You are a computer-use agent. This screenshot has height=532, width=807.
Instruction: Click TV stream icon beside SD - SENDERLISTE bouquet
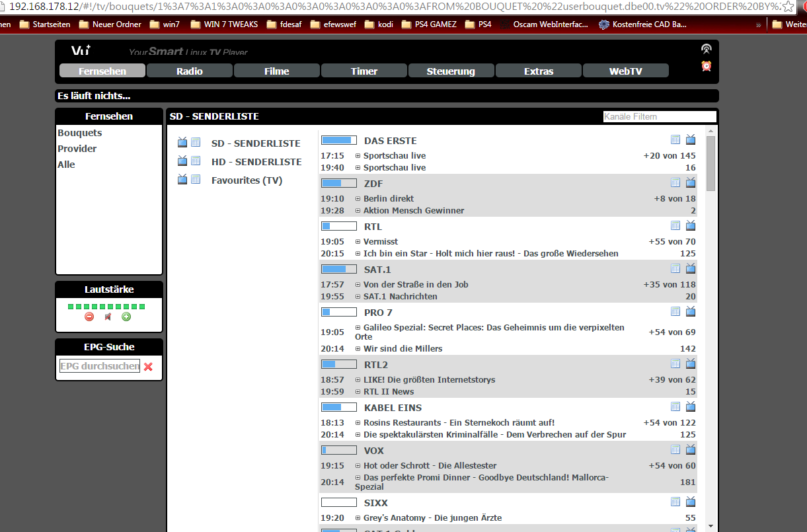coord(182,142)
